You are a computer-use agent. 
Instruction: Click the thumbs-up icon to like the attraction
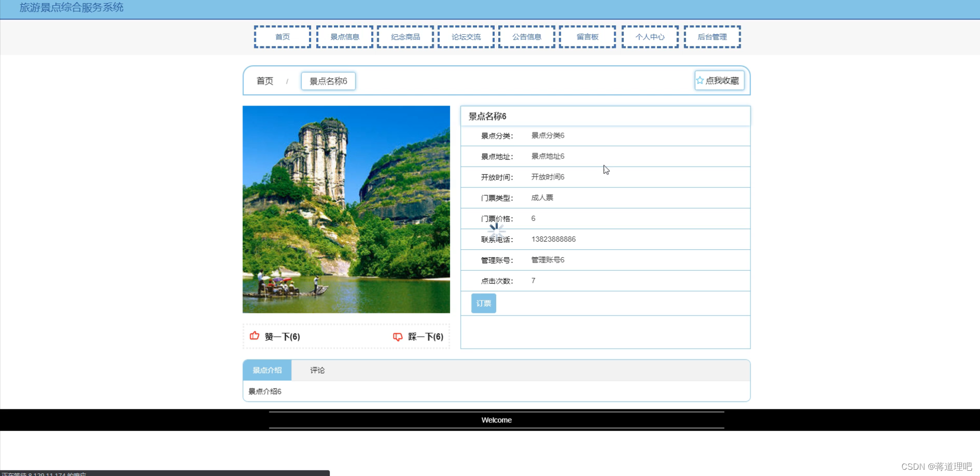(x=254, y=336)
